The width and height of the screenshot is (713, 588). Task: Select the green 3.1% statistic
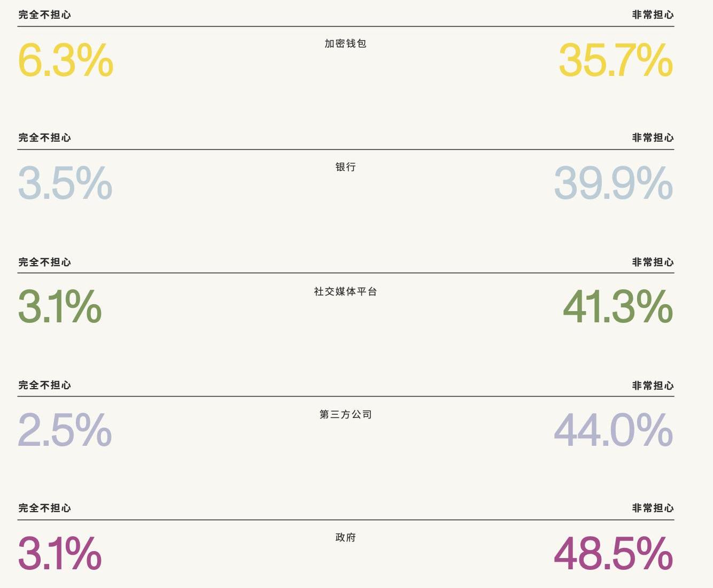click(x=60, y=306)
